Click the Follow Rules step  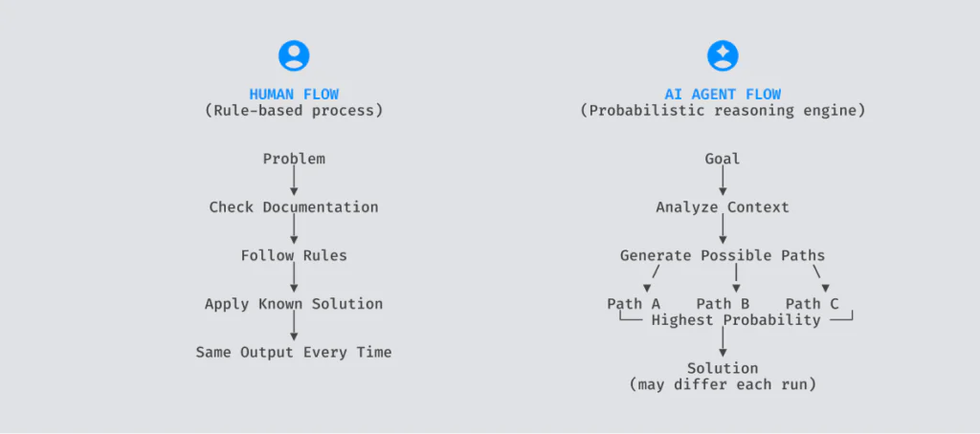click(294, 255)
